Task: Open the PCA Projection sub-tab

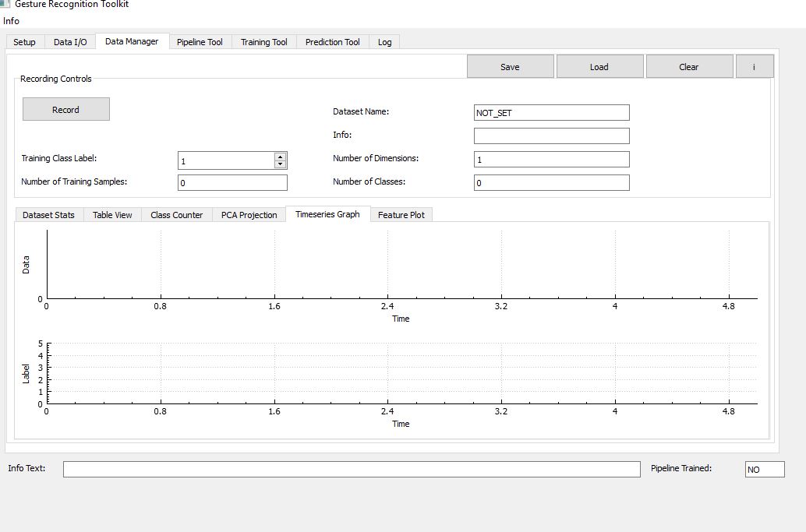Action: point(249,215)
